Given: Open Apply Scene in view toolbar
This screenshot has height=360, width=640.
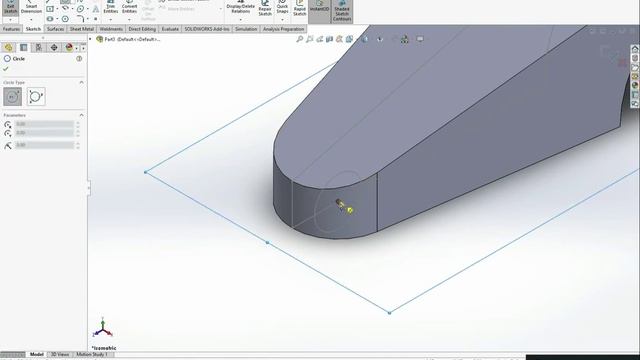Looking at the screenshot, I should click(404, 39).
